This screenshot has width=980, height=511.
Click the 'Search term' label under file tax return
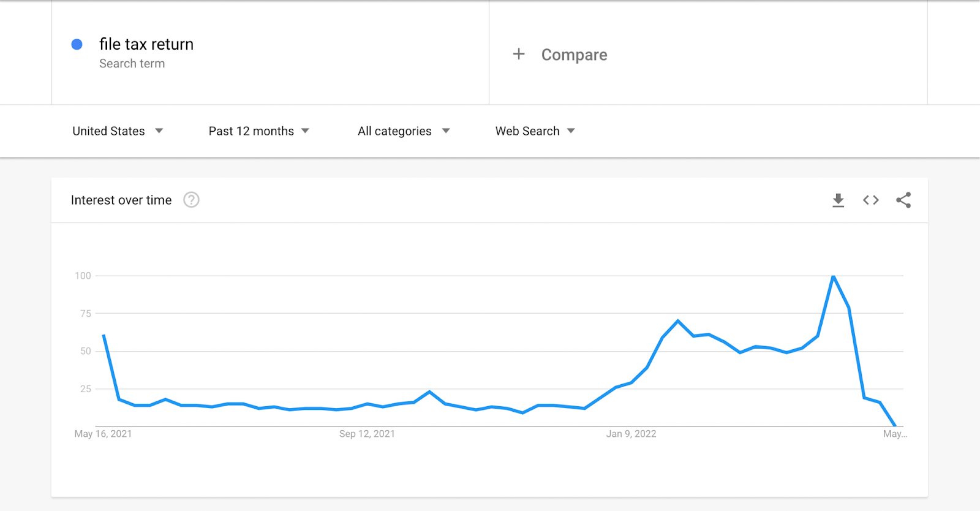pos(132,63)
